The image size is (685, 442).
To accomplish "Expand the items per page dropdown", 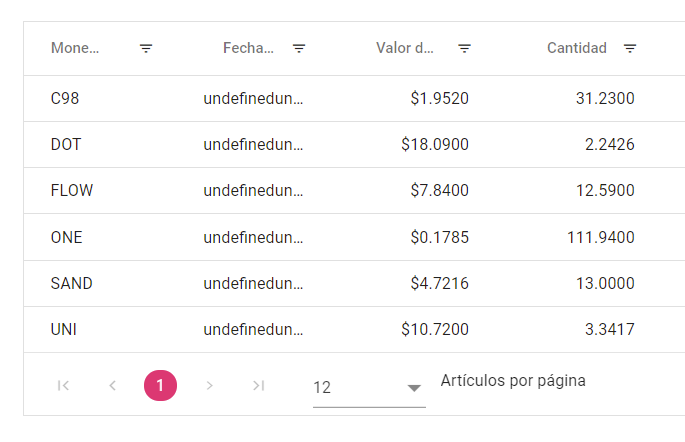I will pyautogui.click(x=414, y=388).
